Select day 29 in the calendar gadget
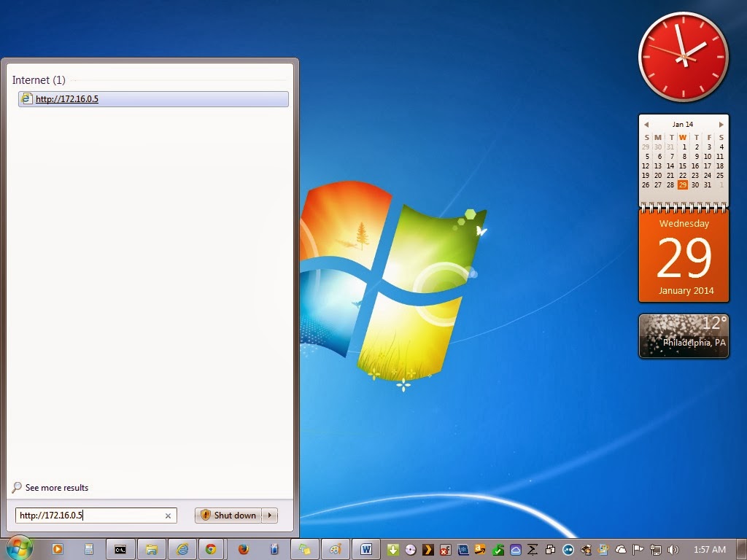Screen dimensions: 747x560 [683, 184]
